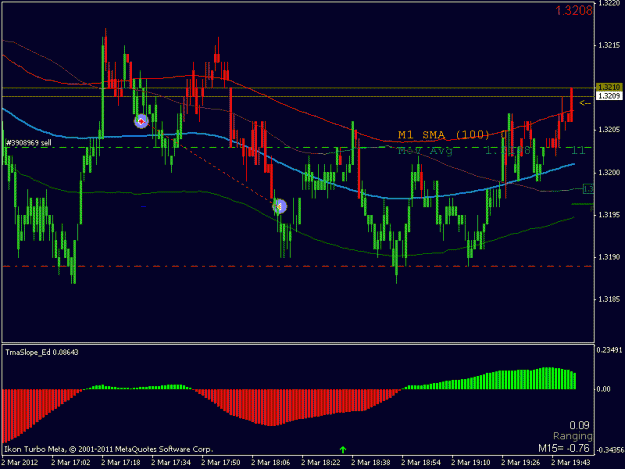This screenshot has width=625, height=469.
Task: Select the #3908969 sell order label
Action: (x=29, y=143)
